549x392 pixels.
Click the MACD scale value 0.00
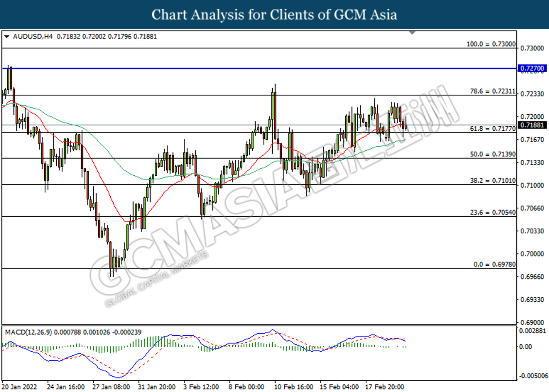pyautogui.click(x=525, y=347)
